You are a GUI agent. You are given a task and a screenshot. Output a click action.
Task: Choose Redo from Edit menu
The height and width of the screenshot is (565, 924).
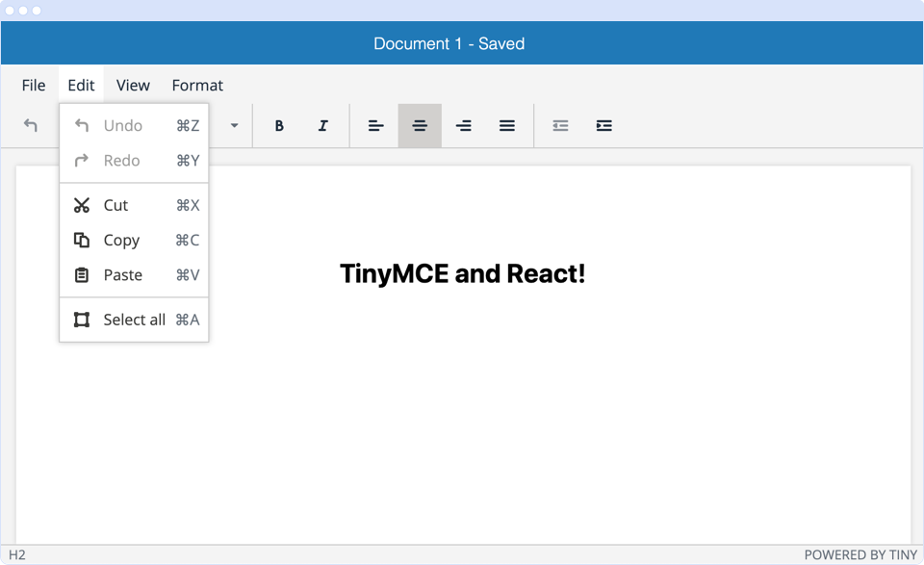pyautogui.click(x=135, y=160)
